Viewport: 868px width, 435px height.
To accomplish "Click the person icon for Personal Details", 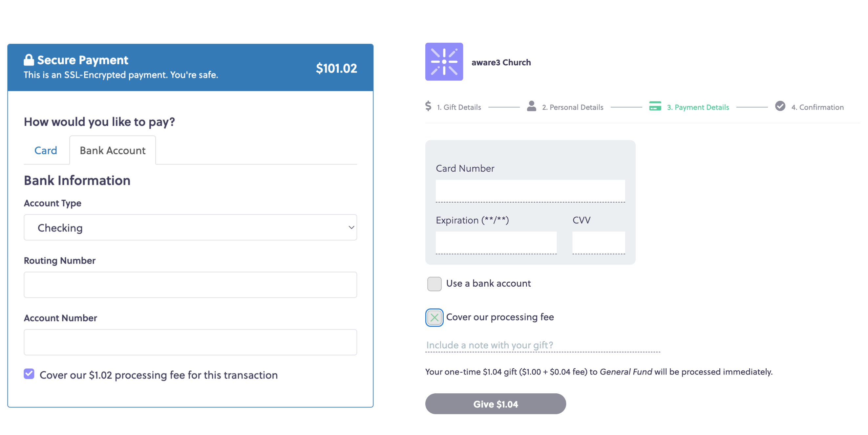I will click(532, 106).
